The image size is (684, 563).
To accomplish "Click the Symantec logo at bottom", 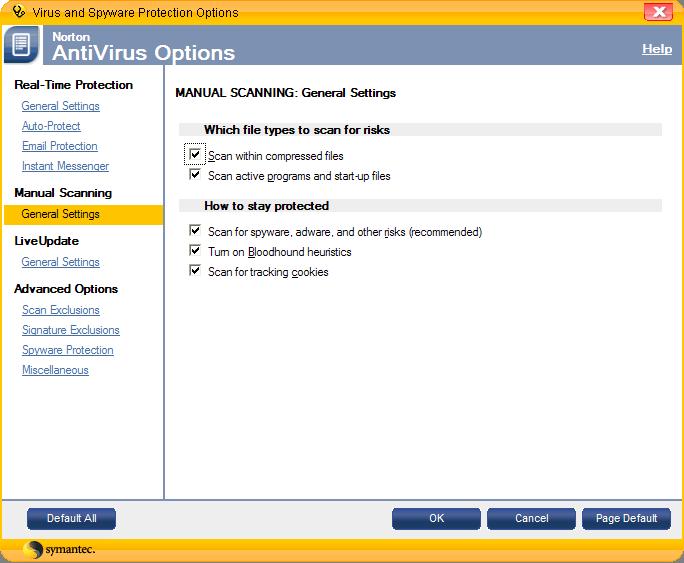I will [59, 549].
